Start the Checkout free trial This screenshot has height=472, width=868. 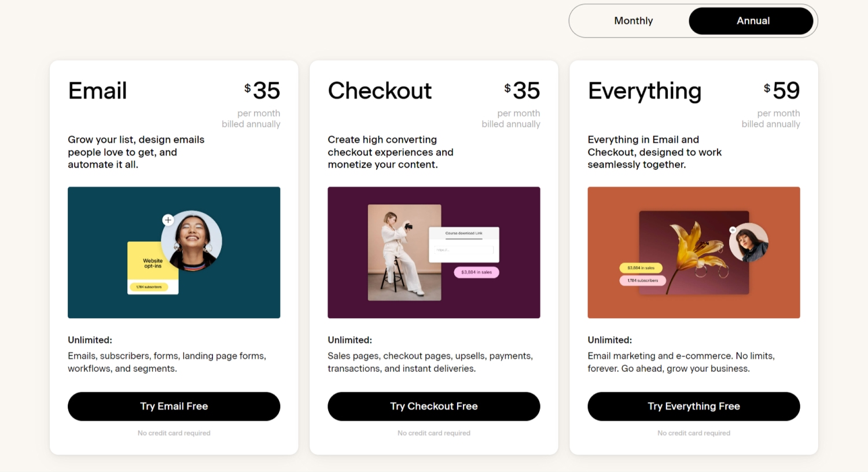[x=433, y=406]
